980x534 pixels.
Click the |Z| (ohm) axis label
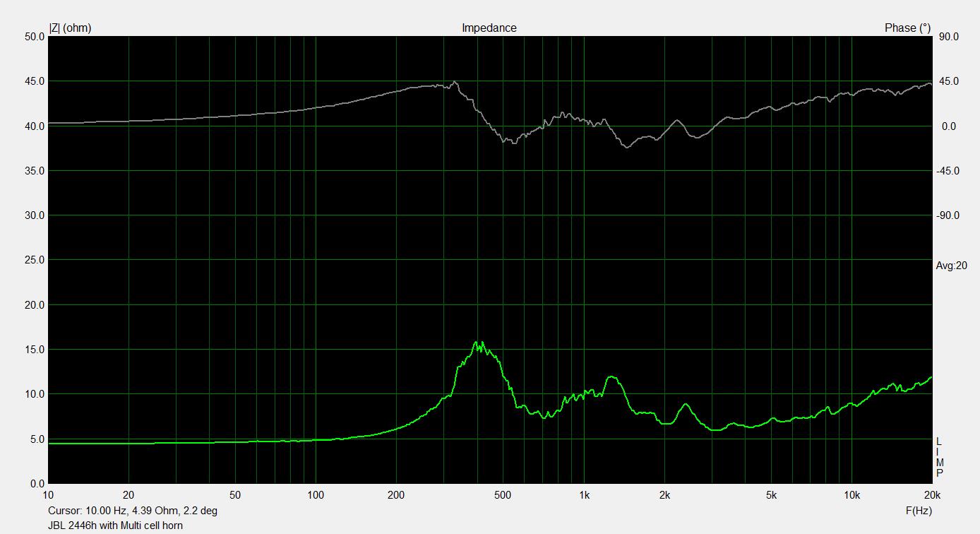[70, 28]
